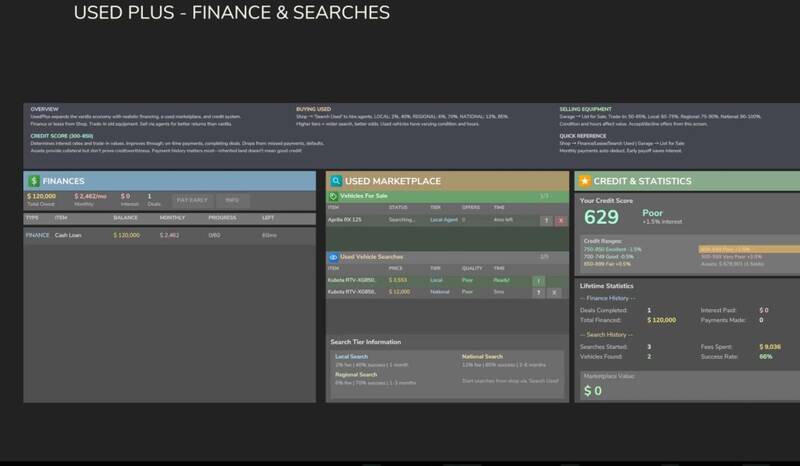Viewport: 800px width, 466px height.
Task: Click the Credit & Statistics star icon
Action: 585,181
